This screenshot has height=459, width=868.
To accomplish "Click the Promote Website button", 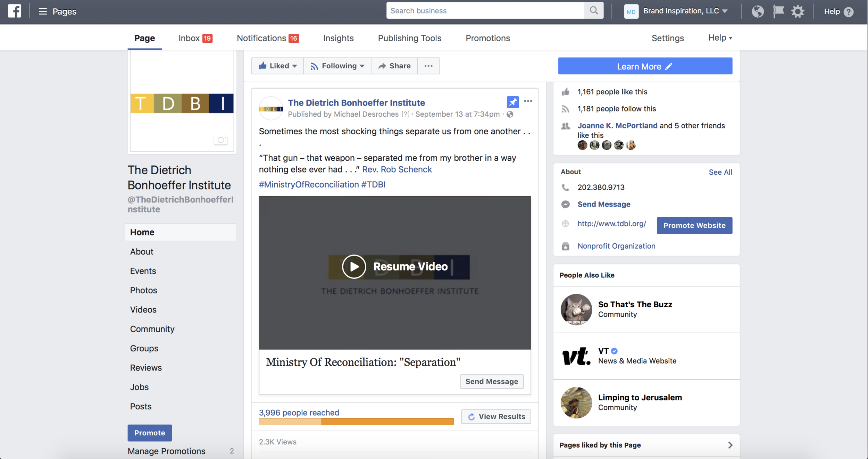I will pyautogui.click(x=694, y=226).
